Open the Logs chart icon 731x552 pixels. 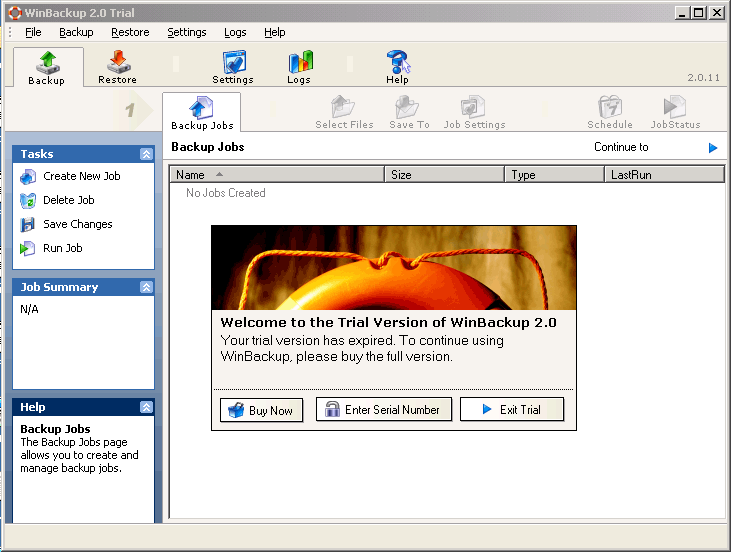coord(299,68)
